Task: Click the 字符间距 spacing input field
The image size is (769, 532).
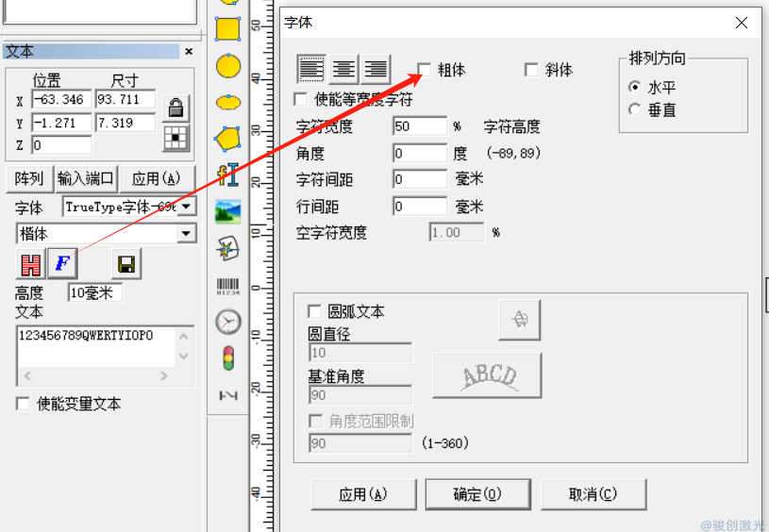Action: coord(420,179)
